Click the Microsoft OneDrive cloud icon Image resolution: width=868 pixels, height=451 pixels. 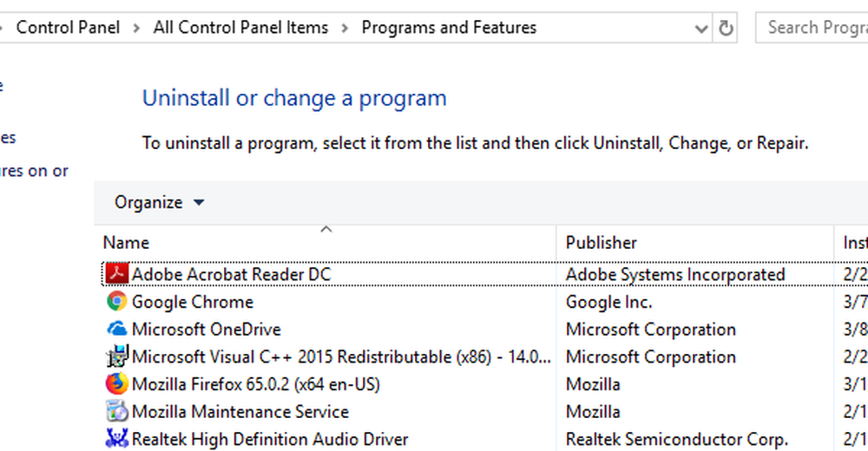[x=116, y=330]
